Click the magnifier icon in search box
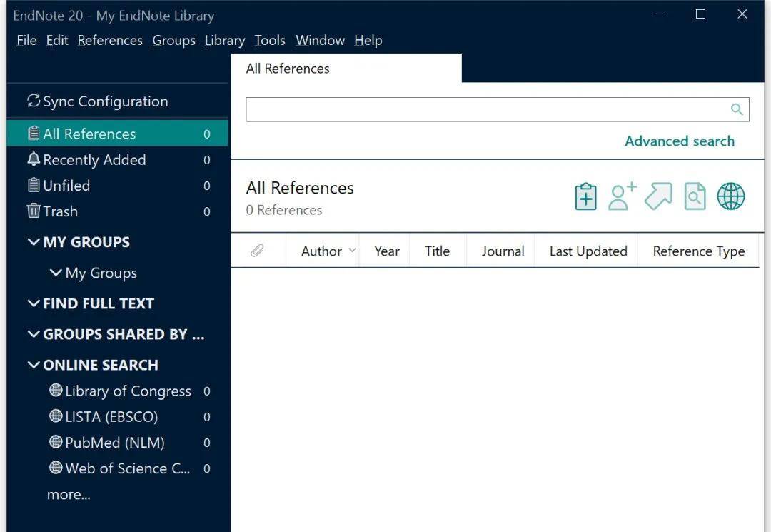Image resolution: width=771 pixels, height=532 pixels. tap(737, 109)
